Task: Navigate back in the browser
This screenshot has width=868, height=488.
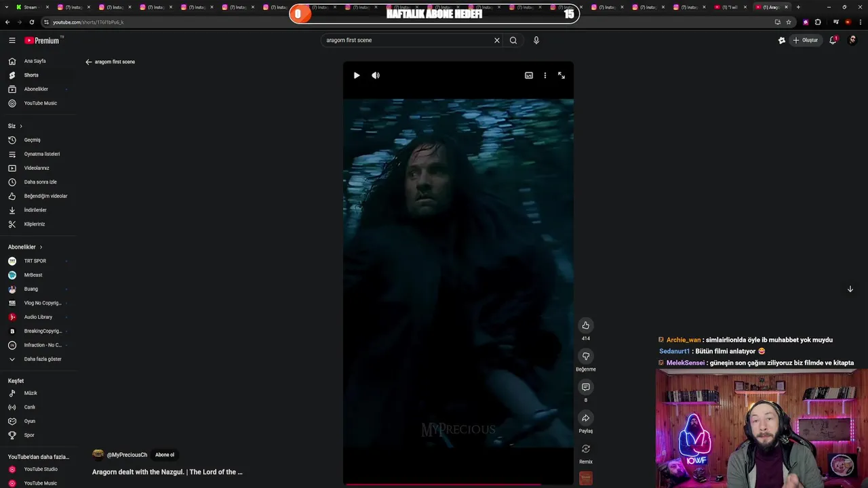Action: 7,22
